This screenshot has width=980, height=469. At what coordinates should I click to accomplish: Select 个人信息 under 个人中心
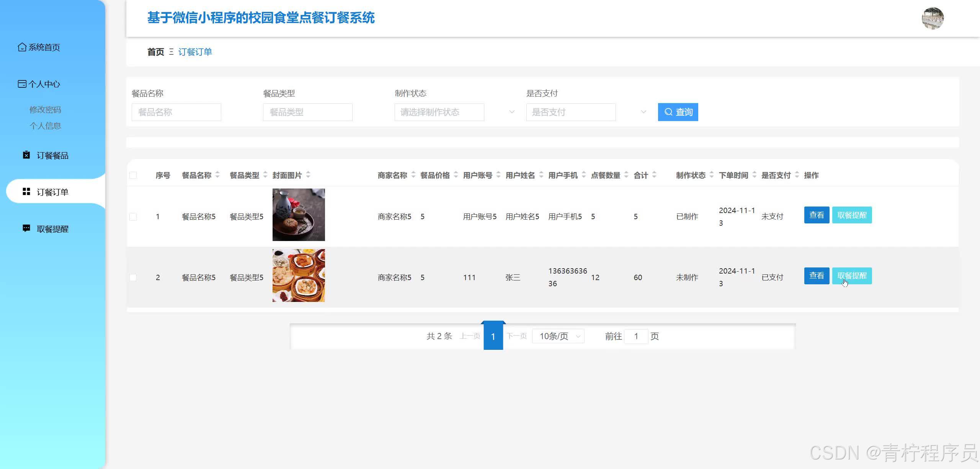click(x=46, y=126)
